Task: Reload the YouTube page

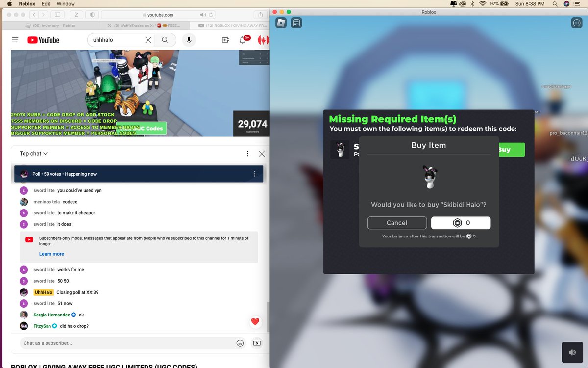Action: point(212,15)
